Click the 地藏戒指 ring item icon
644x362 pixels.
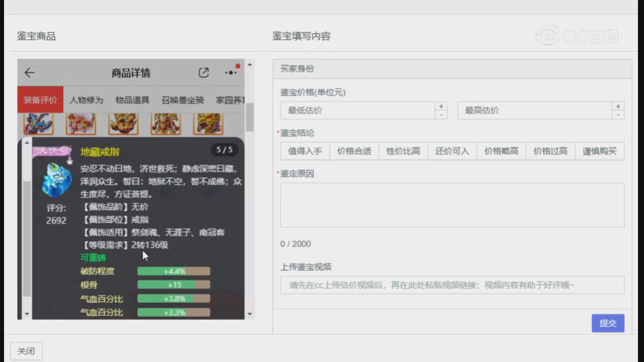pyautogui.click(x=56, y=179)
